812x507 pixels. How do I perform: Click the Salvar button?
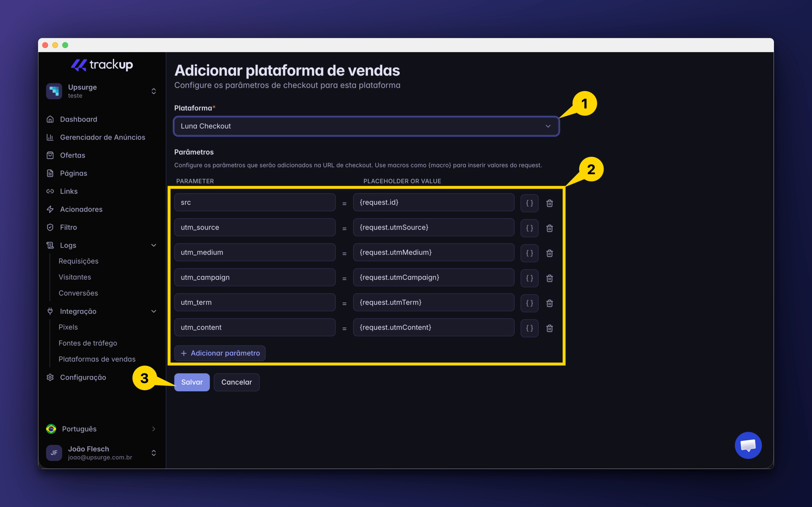coord(192,382)
